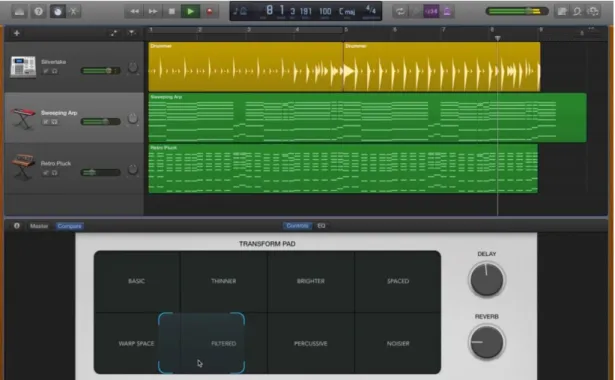Screen dimensions: 615x380
Task: Solo the Retro Pluck track
Action: [x=55, y=173]
